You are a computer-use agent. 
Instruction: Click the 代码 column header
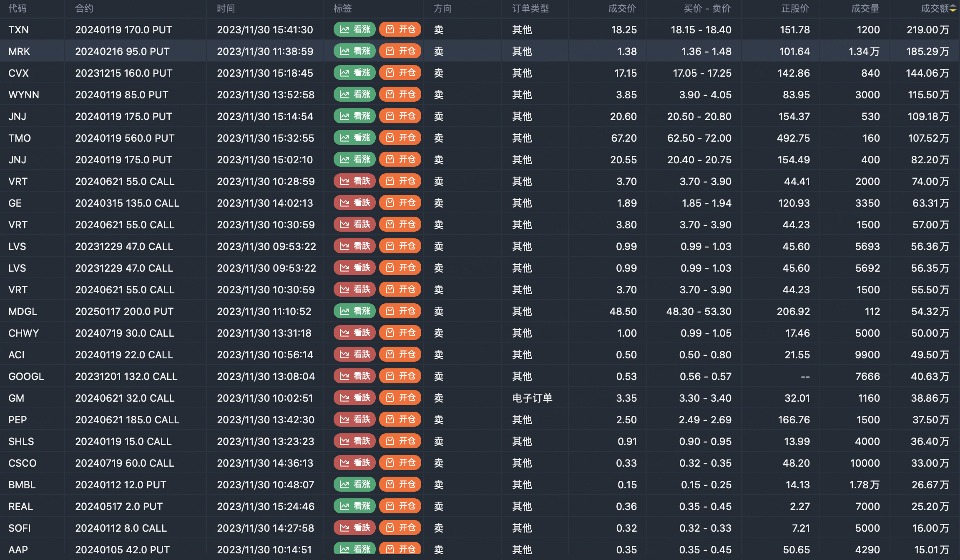click(18, 9)
